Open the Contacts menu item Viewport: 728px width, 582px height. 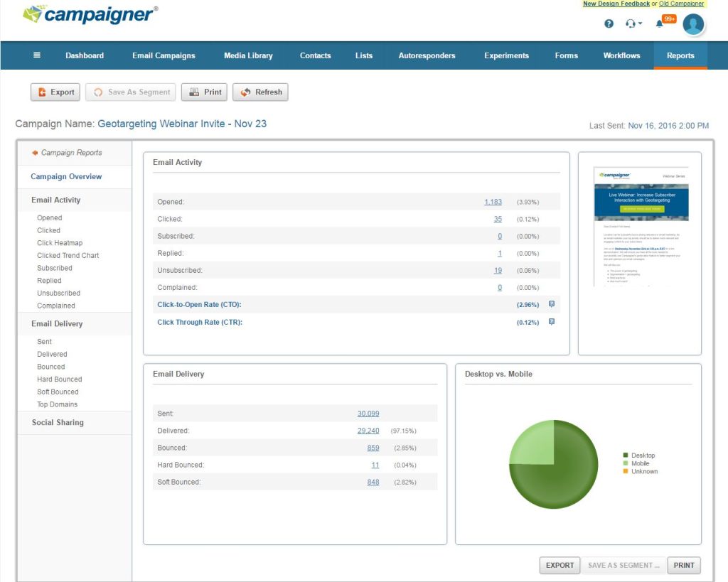point(315,55)
